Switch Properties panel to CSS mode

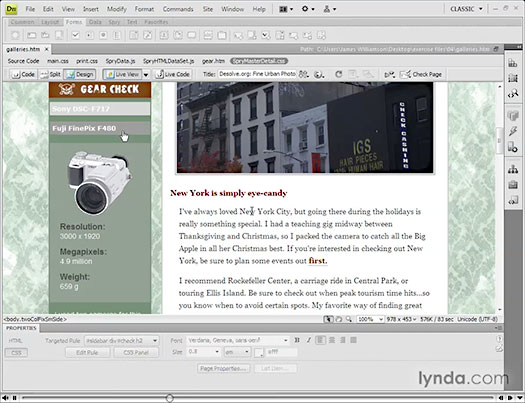tap(16, 352)
